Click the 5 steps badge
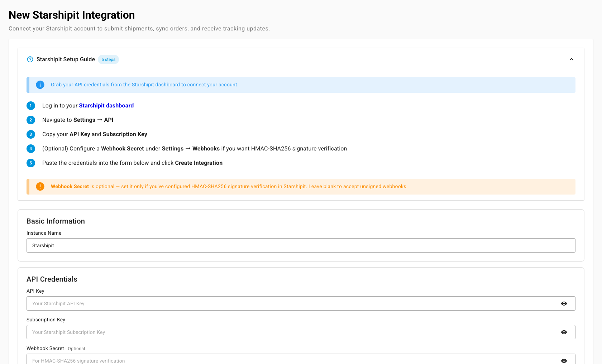 (108, 59)
